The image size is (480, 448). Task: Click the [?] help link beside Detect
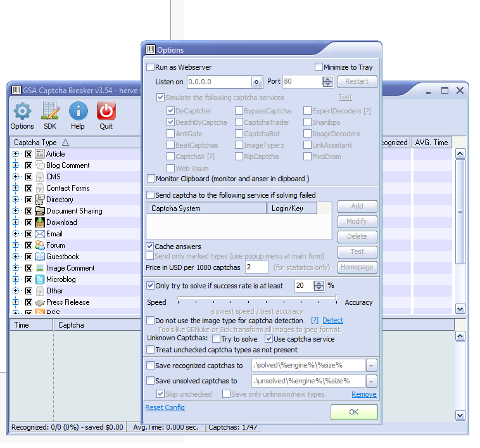[315, 320]
